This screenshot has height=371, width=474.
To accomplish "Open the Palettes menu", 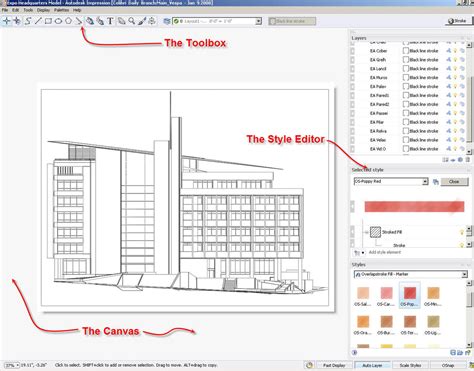I will point(61,10).
